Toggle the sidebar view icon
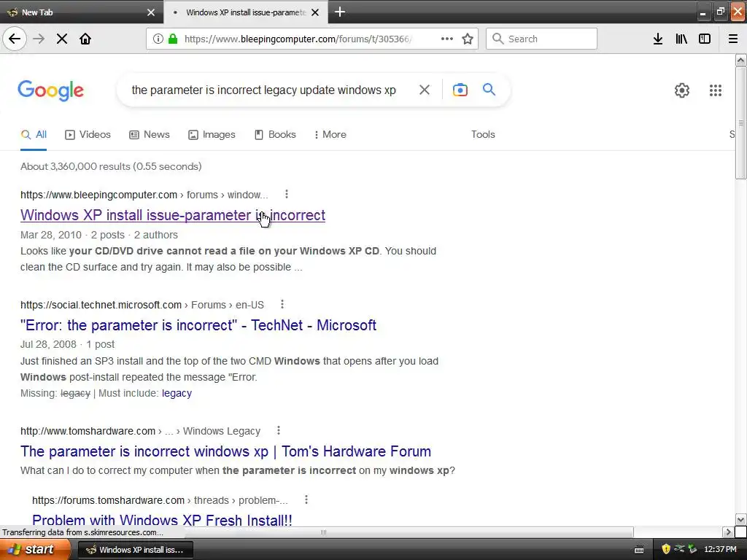This screenshot has width=747, height=560. (705, 39)
